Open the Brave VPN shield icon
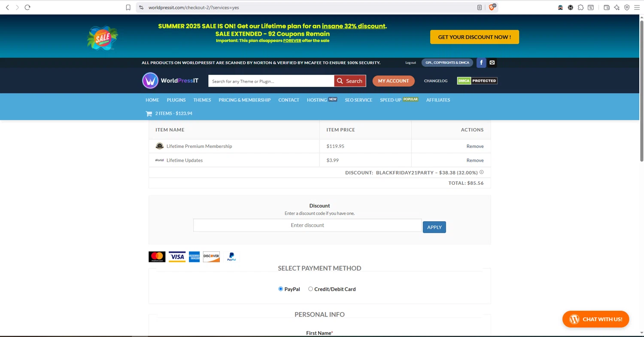 [627, 7]
